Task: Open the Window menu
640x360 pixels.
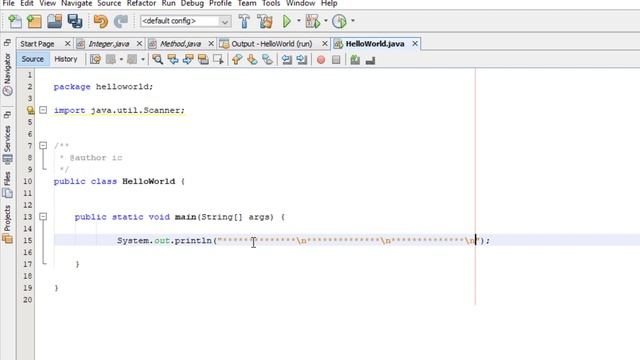Action: coord(300,3)
